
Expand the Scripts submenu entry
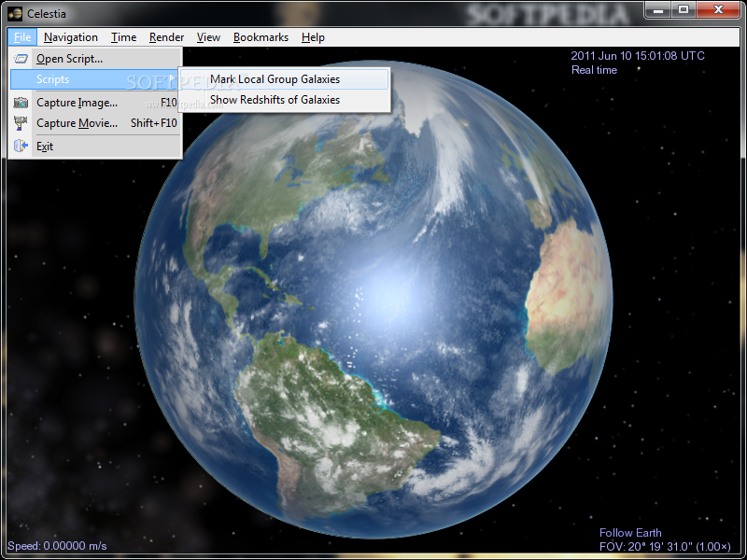point(95,79)
